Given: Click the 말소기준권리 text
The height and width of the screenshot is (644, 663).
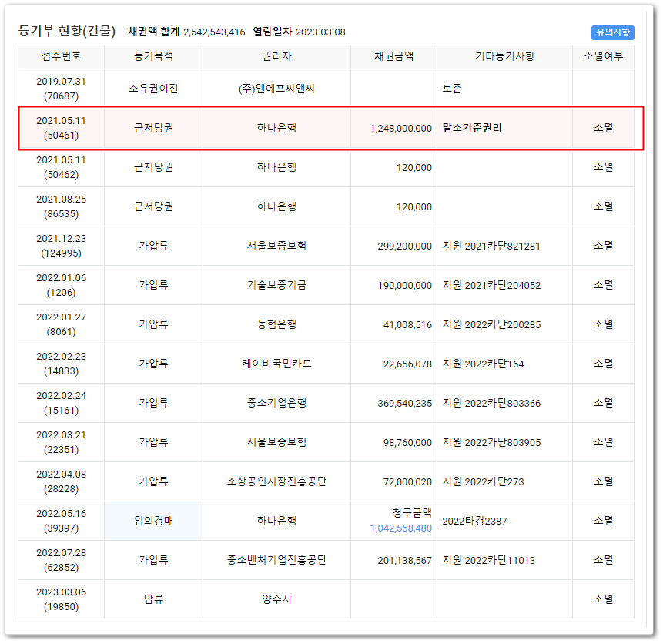Looking at the screenshot, I should tap(472, 128).
